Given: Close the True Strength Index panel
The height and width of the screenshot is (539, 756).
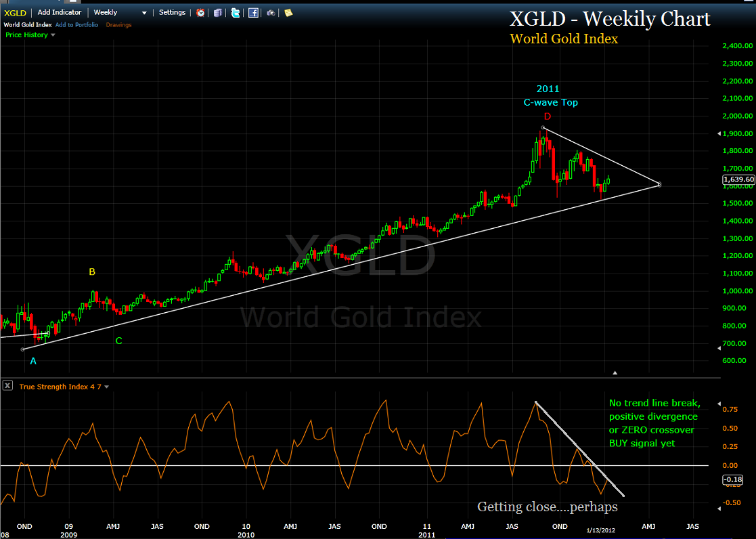Looking at the screenshot, I should tap(7, 385).
